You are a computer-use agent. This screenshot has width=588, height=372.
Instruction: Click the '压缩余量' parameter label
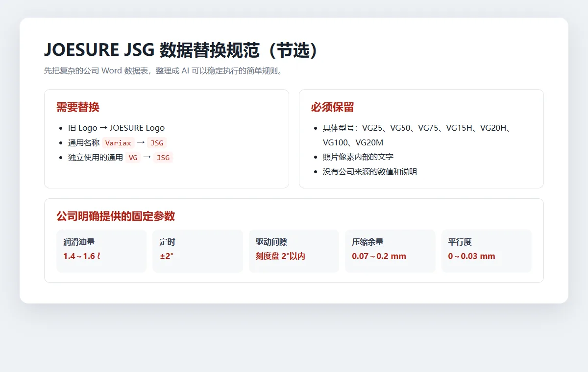[x=367, y=242]
